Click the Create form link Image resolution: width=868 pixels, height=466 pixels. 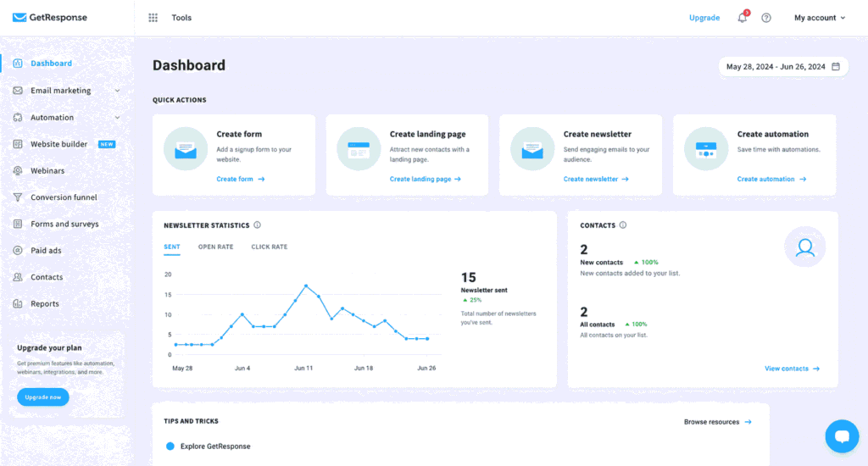pyautogui.click(x=241, y=179)
